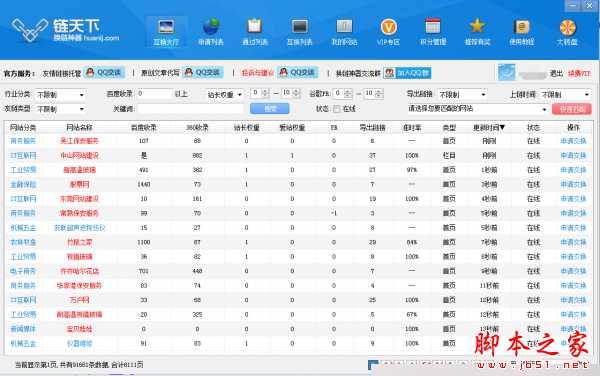This screenshot has height=376, width=600.
Task: Open the 张家港保安服务 site link
Action: (x=79, y=286)
